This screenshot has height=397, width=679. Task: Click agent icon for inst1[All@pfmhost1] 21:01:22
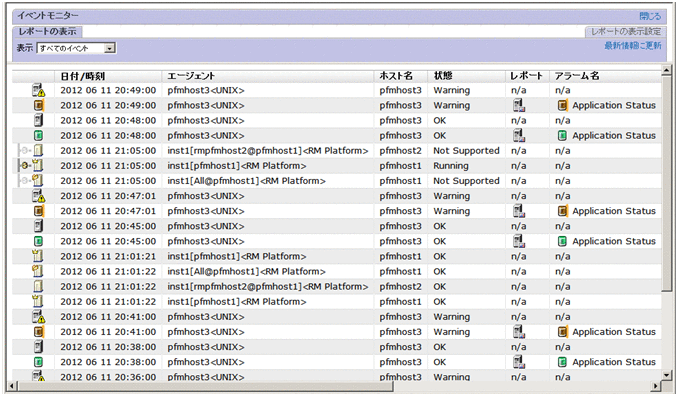(38, 271)
